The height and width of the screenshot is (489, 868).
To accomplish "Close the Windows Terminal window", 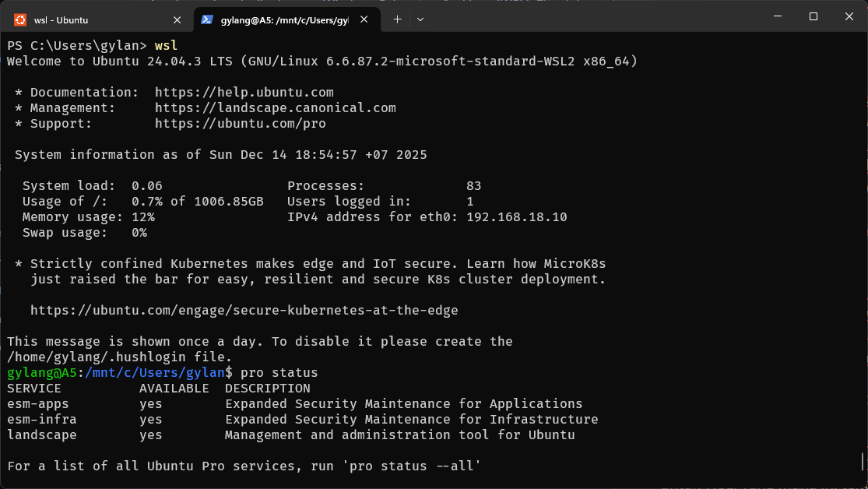I will [849, 16].
